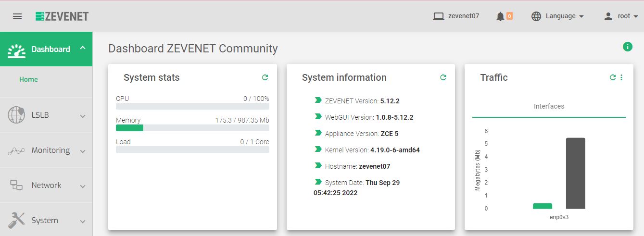Open Traffic panel three-dot options
The image size is (644, 236).
[x=621, y=77]
